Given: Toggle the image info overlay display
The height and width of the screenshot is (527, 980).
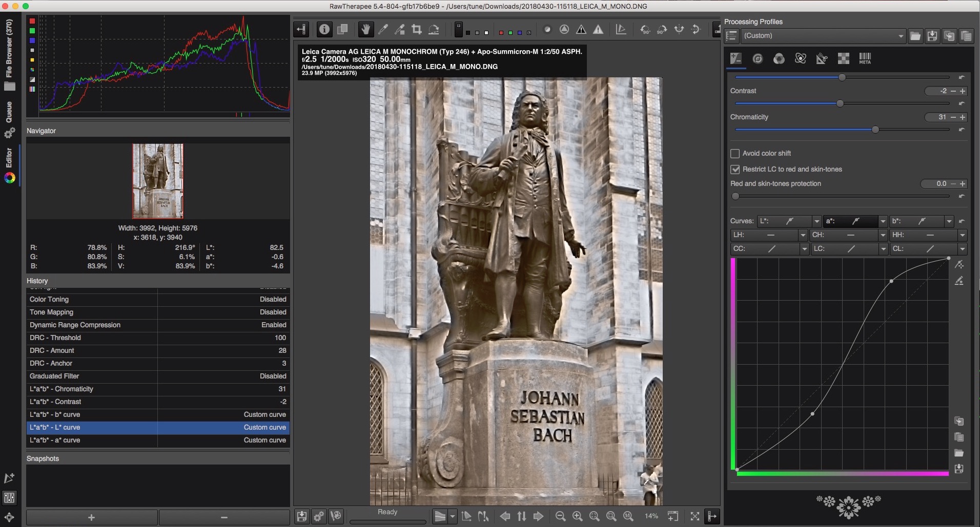Looking at the screenshot, I should tap(324, 29).
